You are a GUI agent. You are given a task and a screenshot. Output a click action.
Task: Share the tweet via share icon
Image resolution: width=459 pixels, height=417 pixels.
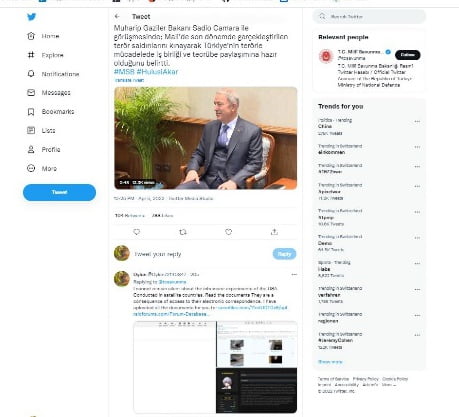pos(274,232)
